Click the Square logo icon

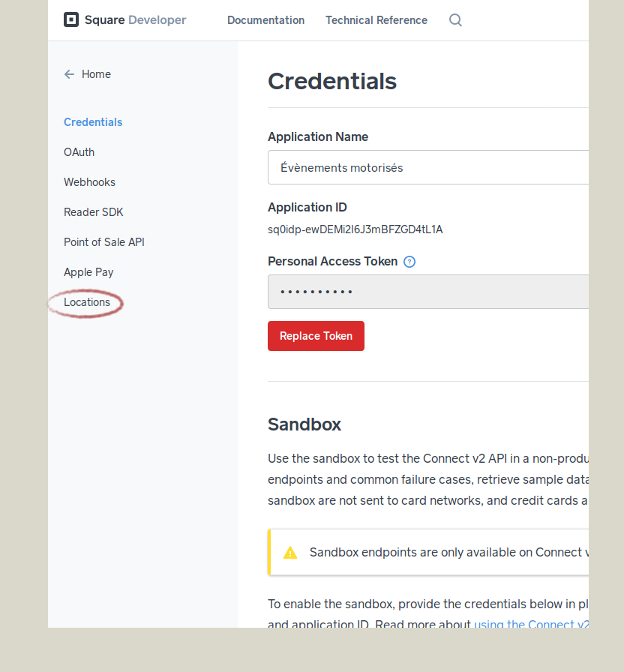tap(71, 19)
